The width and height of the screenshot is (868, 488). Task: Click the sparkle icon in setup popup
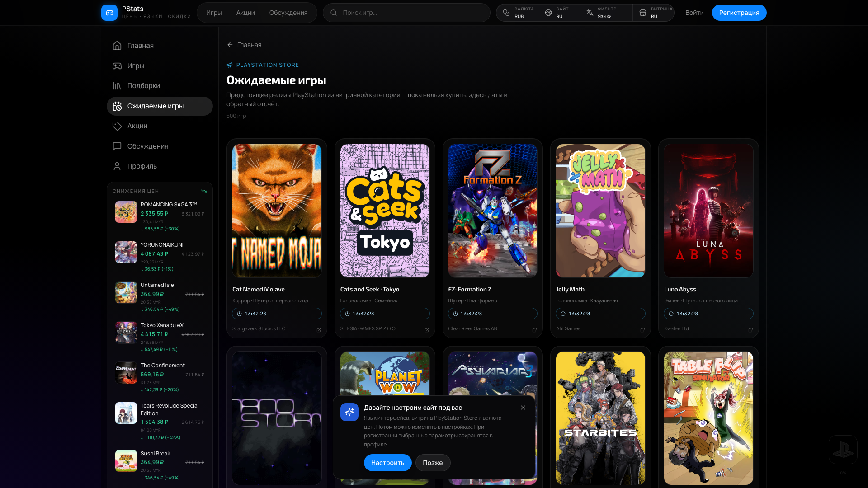349,412
